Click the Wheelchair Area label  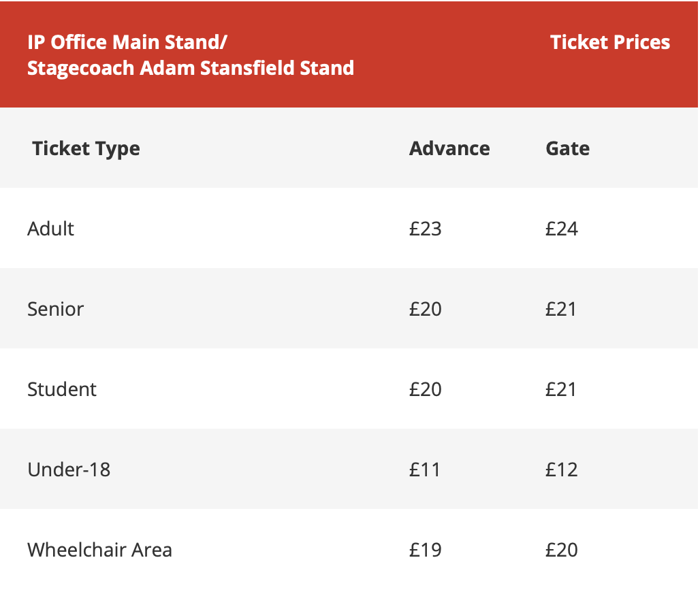pyautogui.click(x=99, y=550)
